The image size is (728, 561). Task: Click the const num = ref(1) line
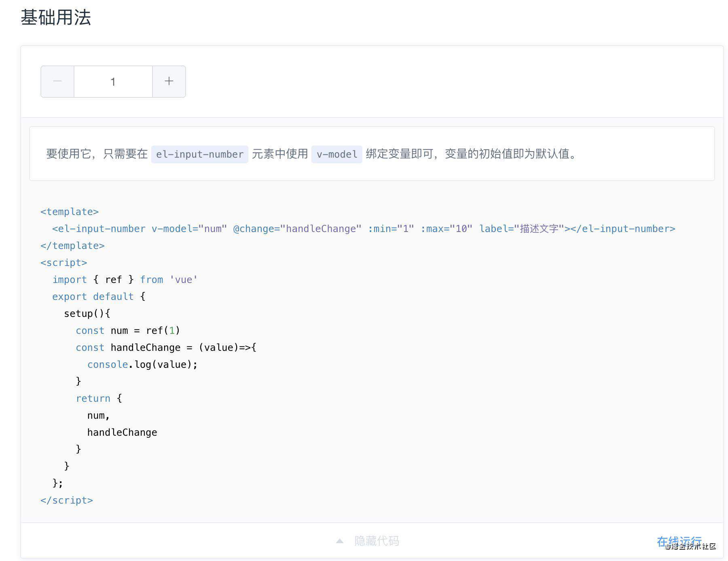tap(128, 331)
